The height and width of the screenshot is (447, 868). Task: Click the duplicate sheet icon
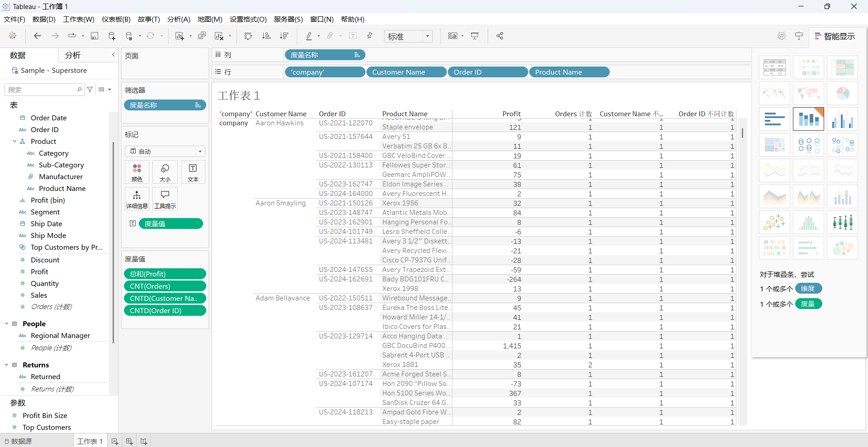click(x=202, y=36)
